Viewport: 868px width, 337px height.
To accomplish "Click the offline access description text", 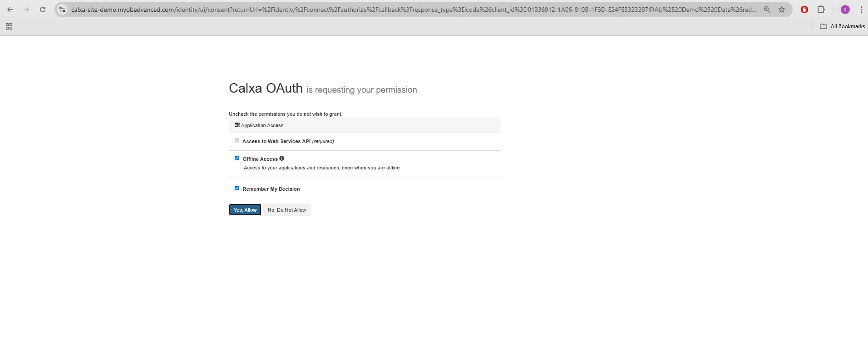I will [x=321, y=168].
